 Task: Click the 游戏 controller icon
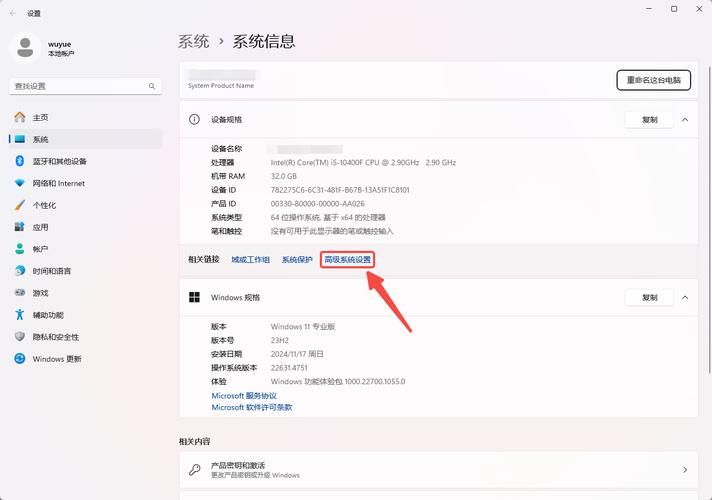pyautogui.click(x=20, y=292)
